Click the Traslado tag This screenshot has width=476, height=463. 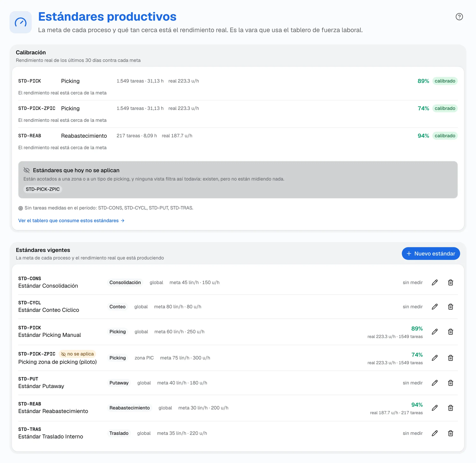(x=119, y=433)
